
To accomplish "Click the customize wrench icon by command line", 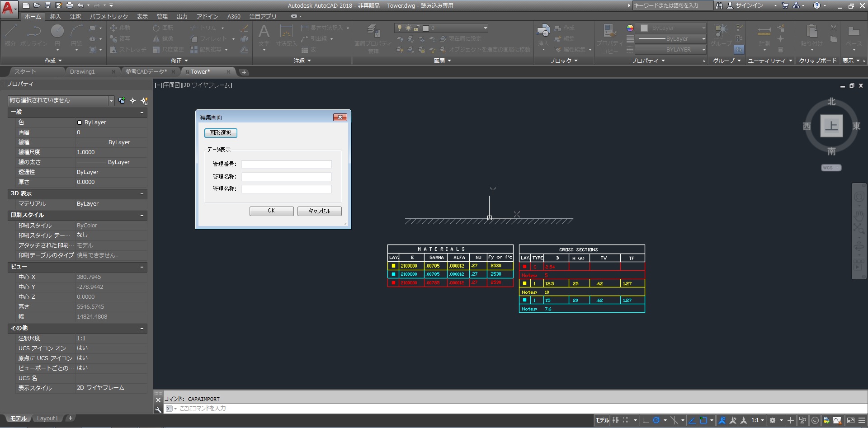I will [158, 409].
